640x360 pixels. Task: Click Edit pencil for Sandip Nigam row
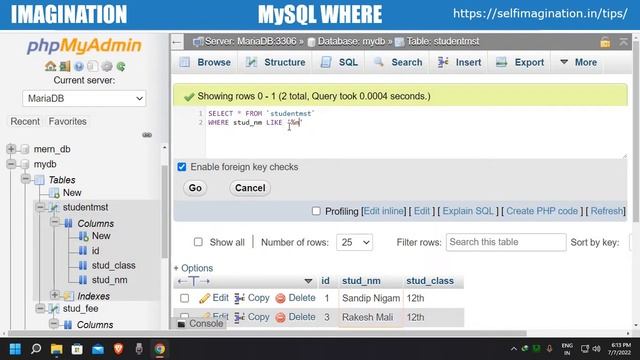204,298
